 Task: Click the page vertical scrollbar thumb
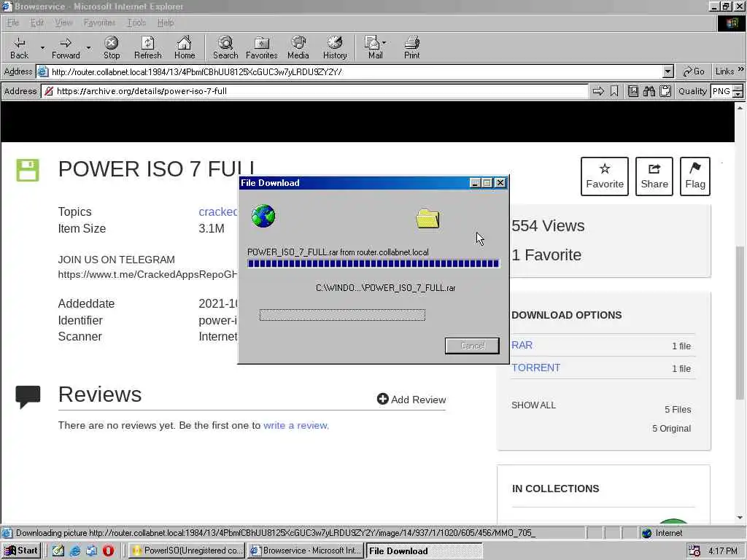(x=740, y=323)
